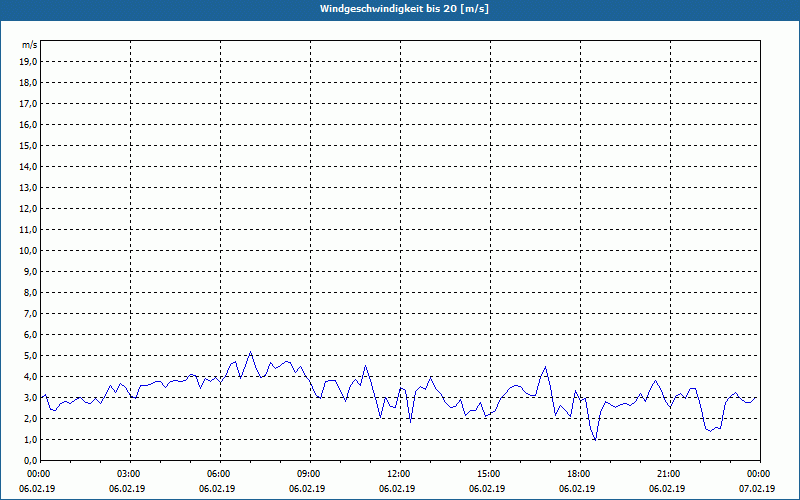The height and width of the screenshot is (500, 800).
Task: Click the '1,0' y-axis label
Action: coord(30,439)
